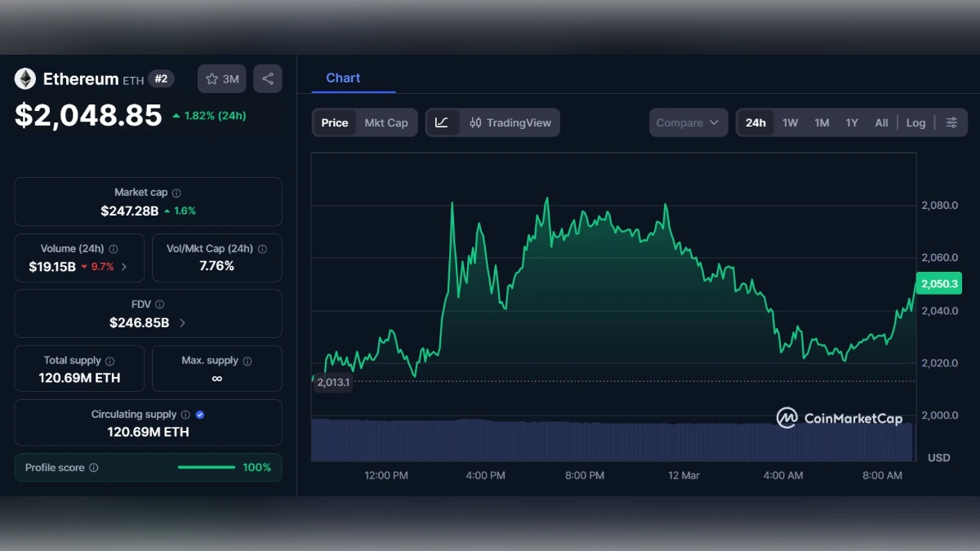
Task: Switch chart to Mkt Cap view
Action: [387, 122]
